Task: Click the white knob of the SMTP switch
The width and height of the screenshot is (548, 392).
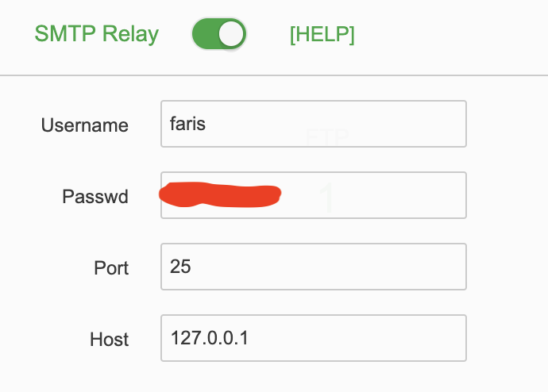Action: point(231,34)
